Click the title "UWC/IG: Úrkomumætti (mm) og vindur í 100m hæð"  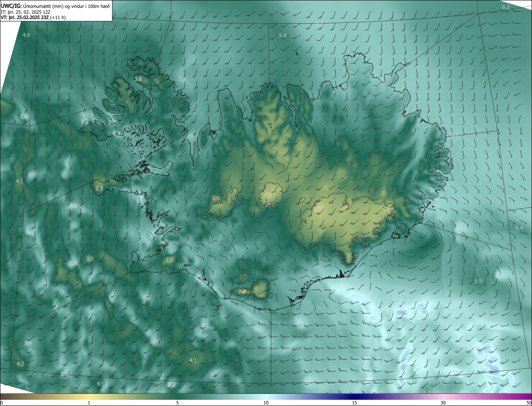[55, 5]
